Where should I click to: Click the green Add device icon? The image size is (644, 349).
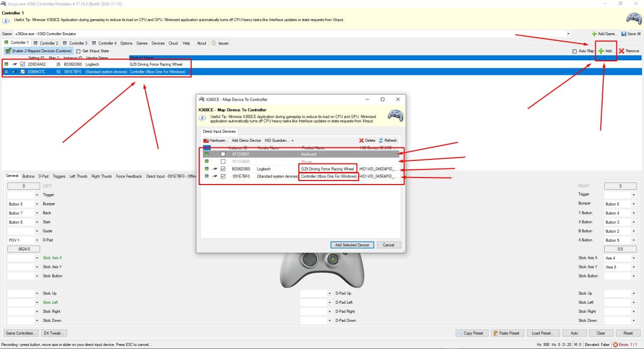click(x=601, y=51)
